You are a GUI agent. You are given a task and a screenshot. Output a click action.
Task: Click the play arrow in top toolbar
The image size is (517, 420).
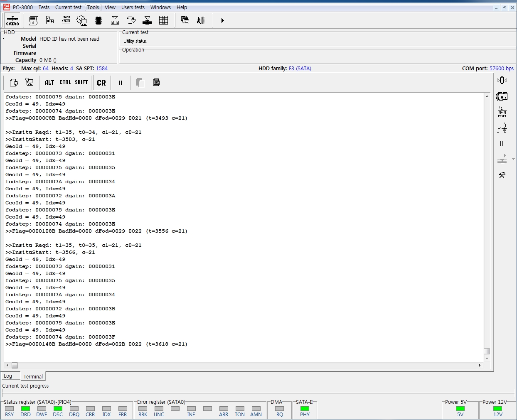click(222, 20)
